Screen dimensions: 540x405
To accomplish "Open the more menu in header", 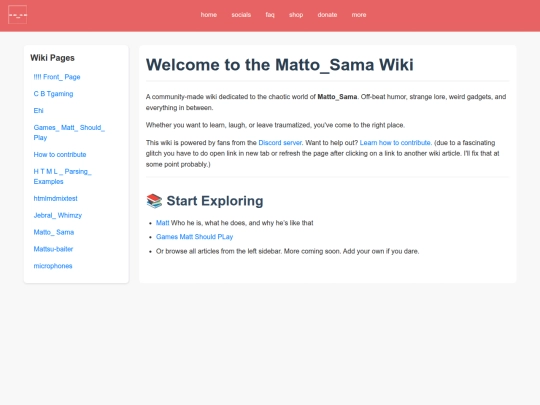I will pyautogui.click(x=359, y=15).
